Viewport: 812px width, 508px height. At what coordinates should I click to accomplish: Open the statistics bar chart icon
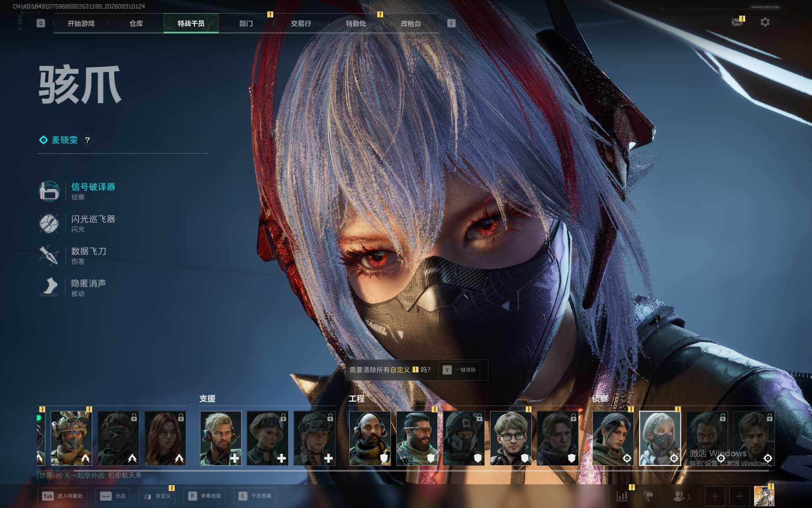(x=622, y=496)
